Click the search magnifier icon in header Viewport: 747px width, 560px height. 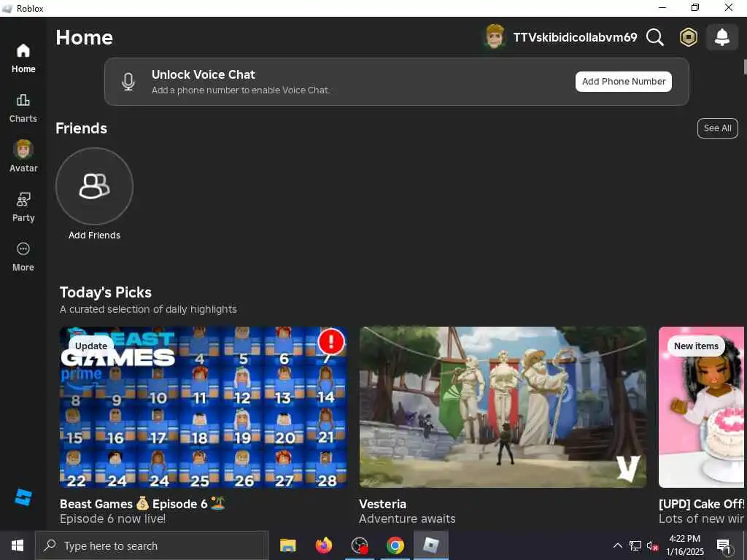coord(654,37)
